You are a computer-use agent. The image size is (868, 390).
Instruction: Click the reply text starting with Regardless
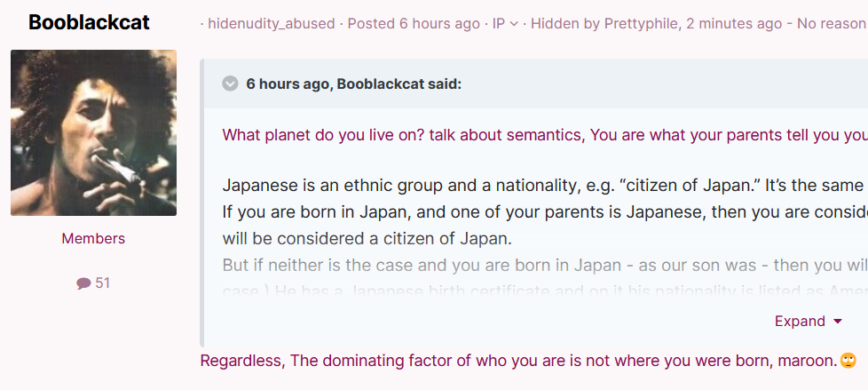click(x=518, y=362)
